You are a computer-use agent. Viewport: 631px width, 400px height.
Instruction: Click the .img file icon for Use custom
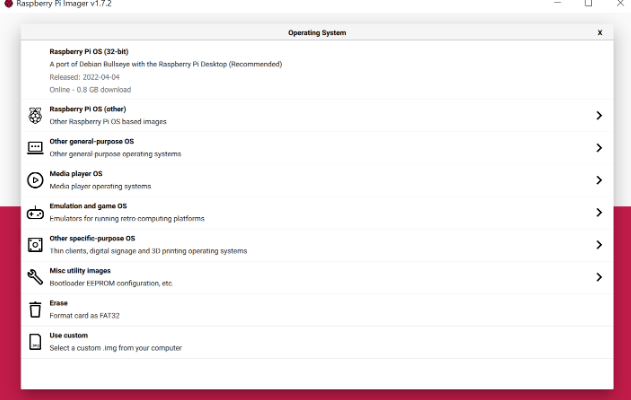pos(35,342)
